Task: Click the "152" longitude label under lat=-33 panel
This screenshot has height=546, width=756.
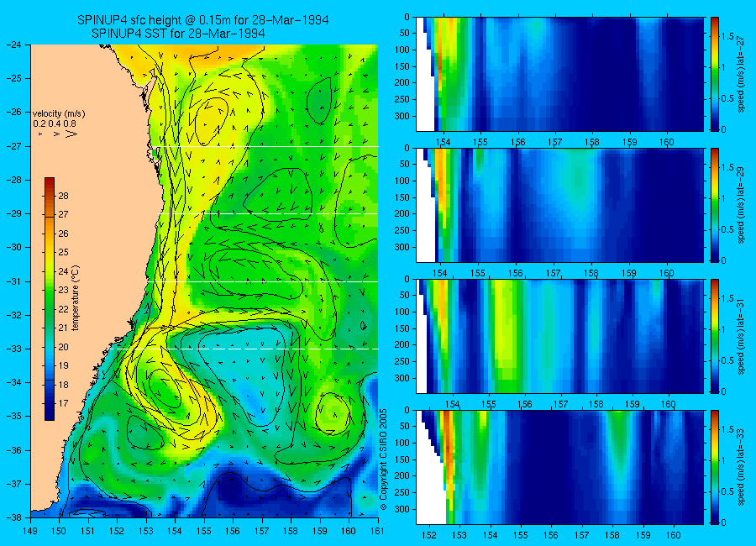Action: click(x=428, y=535)
